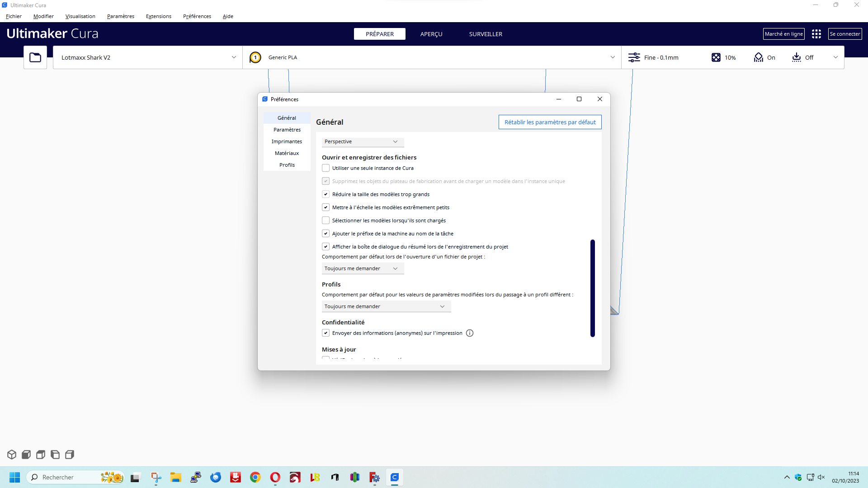Open the Perspective camera dropdown
The width and height of the screenshot is (868, 488).
(x=363, y=142)
